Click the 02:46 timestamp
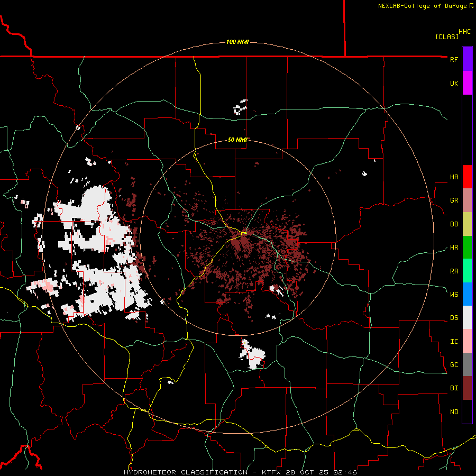 coord(345,472)
